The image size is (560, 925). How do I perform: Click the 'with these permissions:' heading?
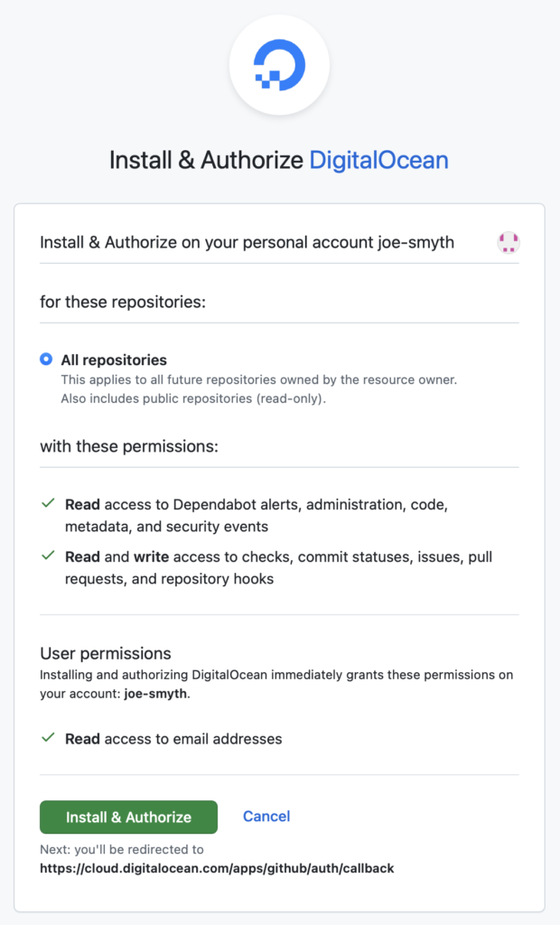[129, 446]
